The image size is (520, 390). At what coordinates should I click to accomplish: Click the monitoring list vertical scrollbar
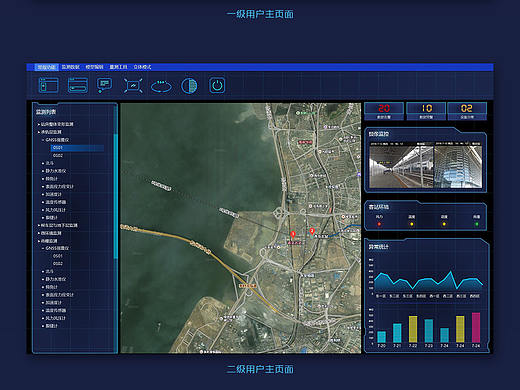(x=115, y=195)
